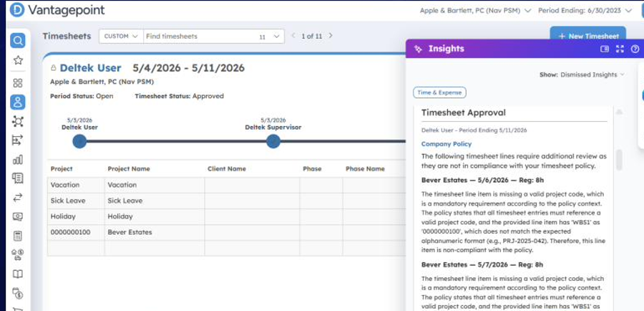The image size is (644, 311).
Task: Click the Insights panel scrollbar thumb
Action: coord(619,160)
